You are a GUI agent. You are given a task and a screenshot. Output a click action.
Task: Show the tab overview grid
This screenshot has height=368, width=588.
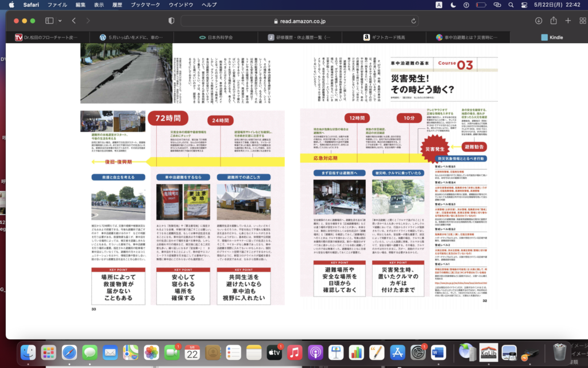pos(582,21)
